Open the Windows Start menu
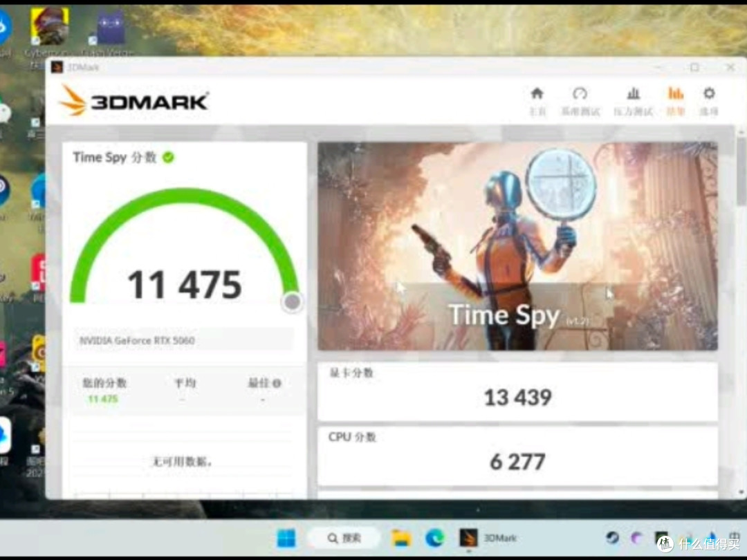The height and width of the screenshot is (560, 747). 286,539
